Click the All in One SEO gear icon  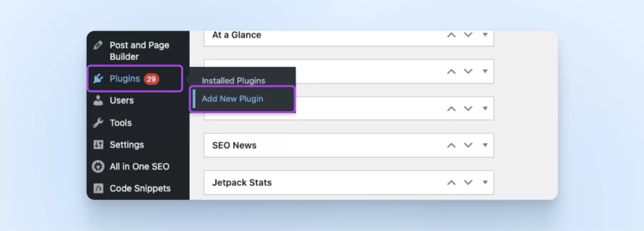coord(97,166)
